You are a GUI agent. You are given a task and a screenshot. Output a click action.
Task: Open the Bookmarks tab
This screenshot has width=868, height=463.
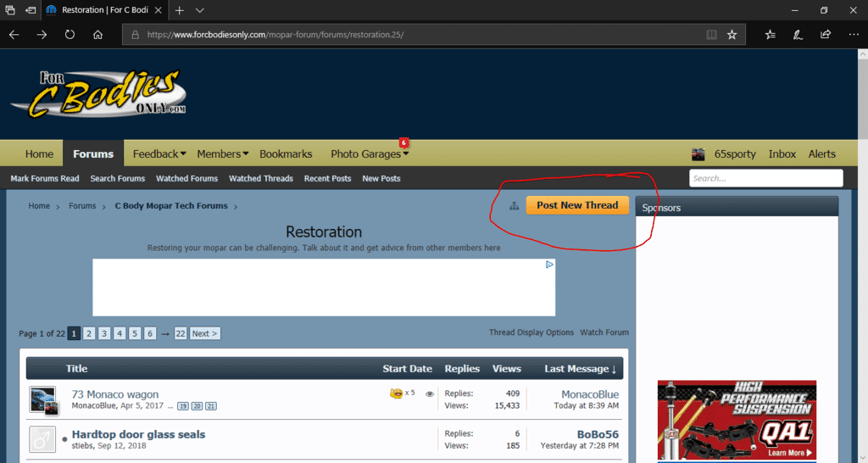[x=286, y=154]
